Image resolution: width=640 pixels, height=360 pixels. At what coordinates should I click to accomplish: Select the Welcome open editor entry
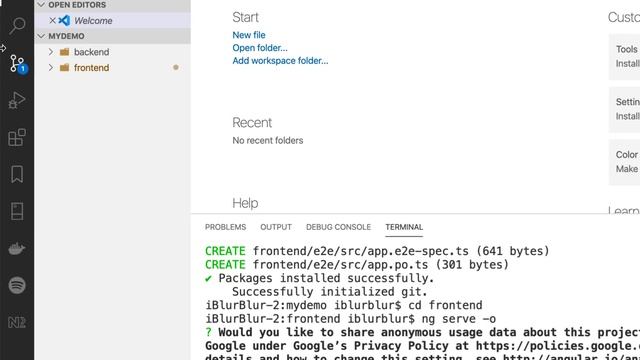tap(112, 20)
